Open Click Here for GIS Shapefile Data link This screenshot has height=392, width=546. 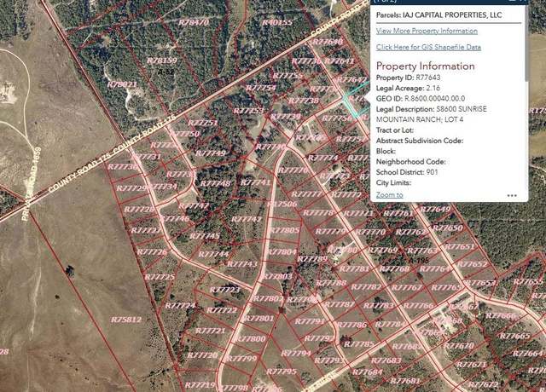(x=428, y=48)
